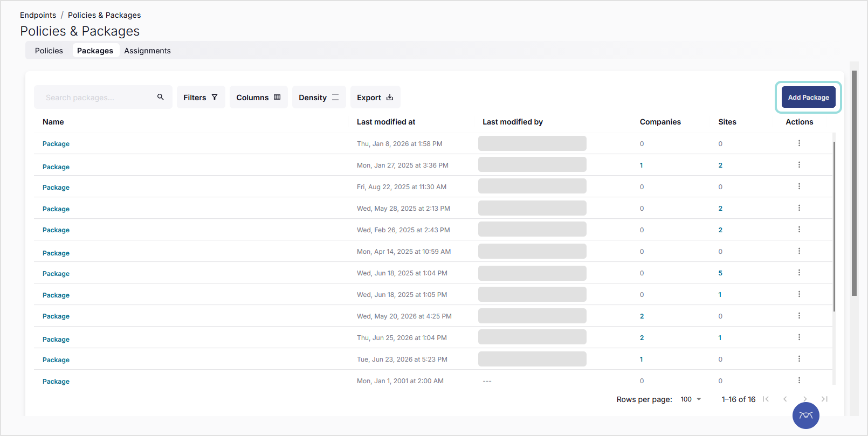The image size is (868, 436).
Task: Go to first page of results
Action: pos(766,399)
